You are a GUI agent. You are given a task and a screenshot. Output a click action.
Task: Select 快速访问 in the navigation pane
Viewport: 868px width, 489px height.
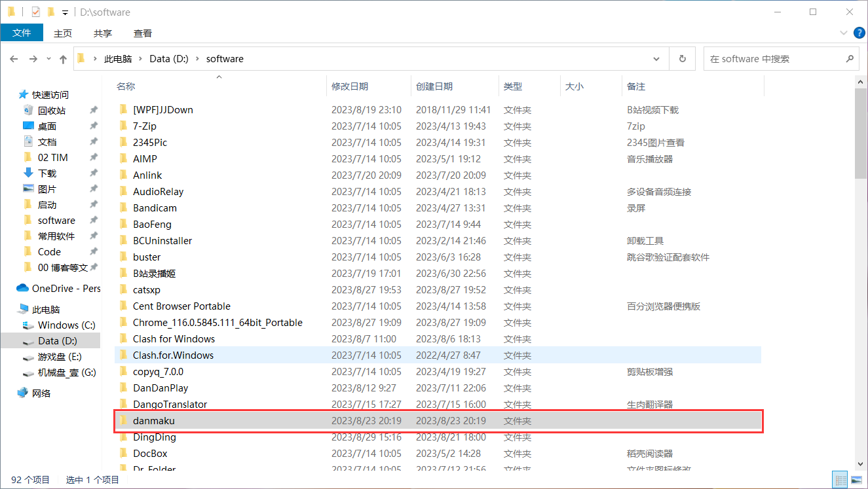pos(50,95)
